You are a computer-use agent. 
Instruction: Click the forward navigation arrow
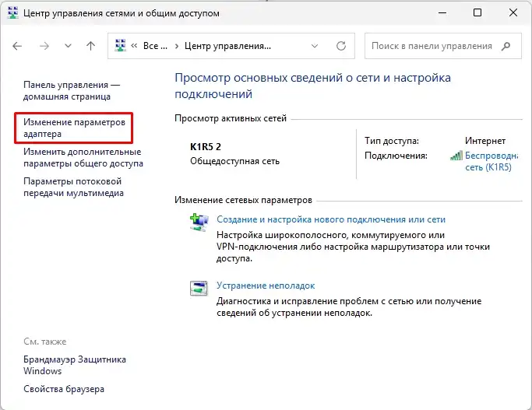tap(44, 46)
